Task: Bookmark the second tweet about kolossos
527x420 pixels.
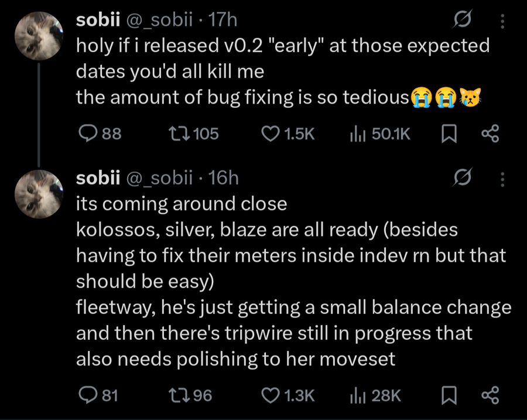Action: [448, 395]
